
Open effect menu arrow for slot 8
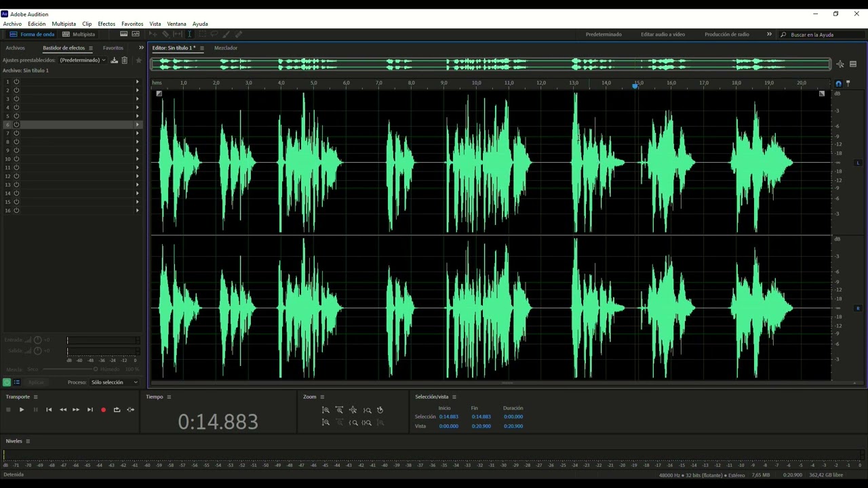pos(137,142)
